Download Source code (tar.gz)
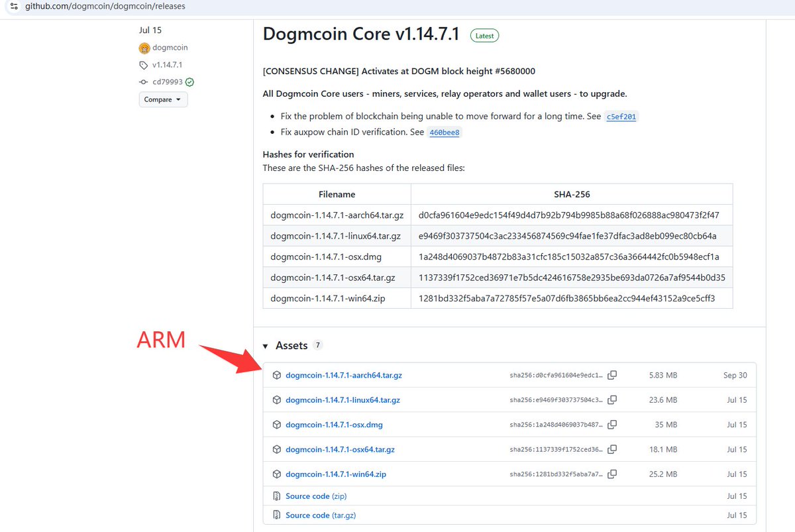795x532 pixels. pyautogui.click(x=321, y=515)
